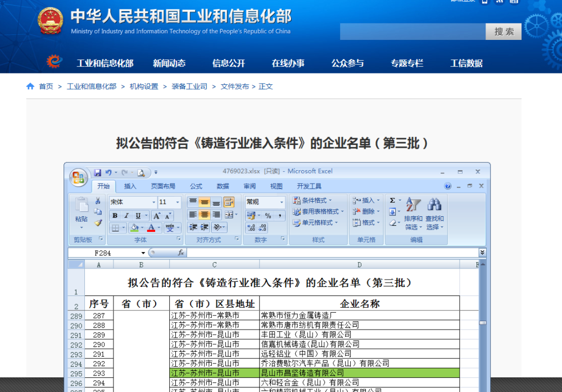Toggle Underline formatting button

138,216
